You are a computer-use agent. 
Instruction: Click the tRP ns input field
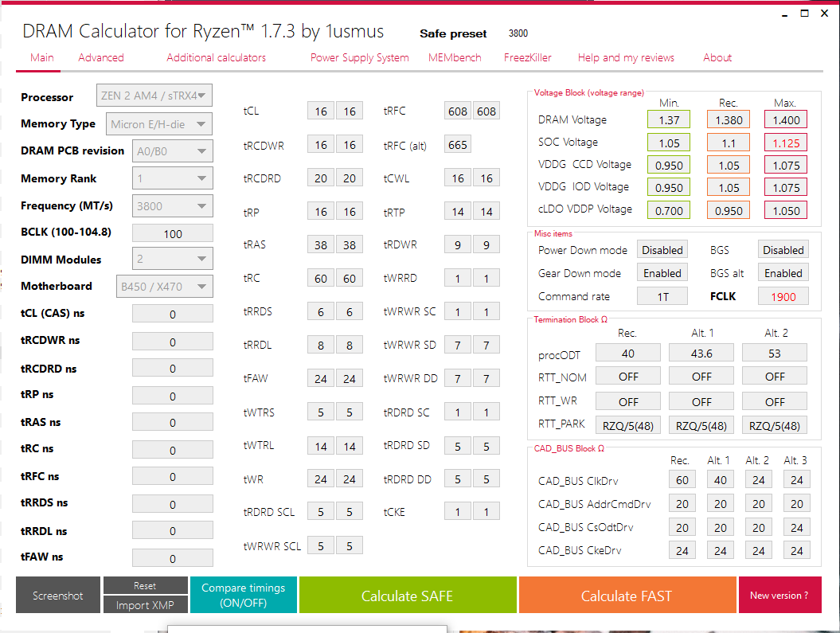point(173,396)
